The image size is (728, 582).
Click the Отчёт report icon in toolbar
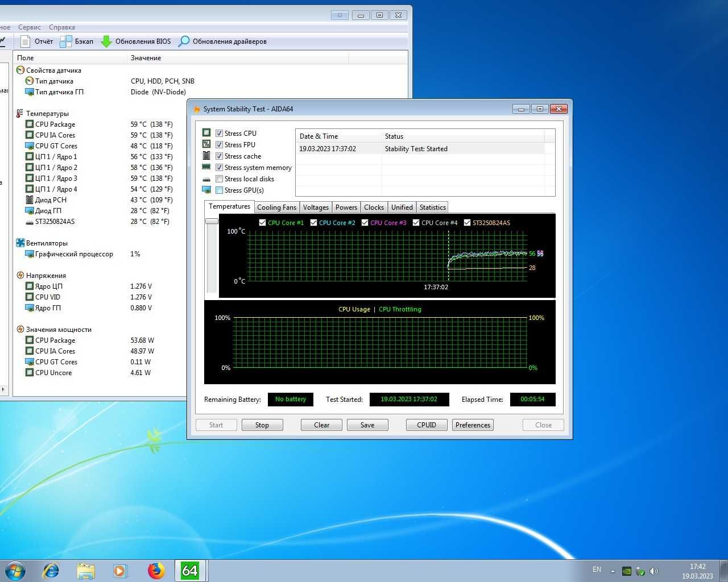[x=25, y=41]
